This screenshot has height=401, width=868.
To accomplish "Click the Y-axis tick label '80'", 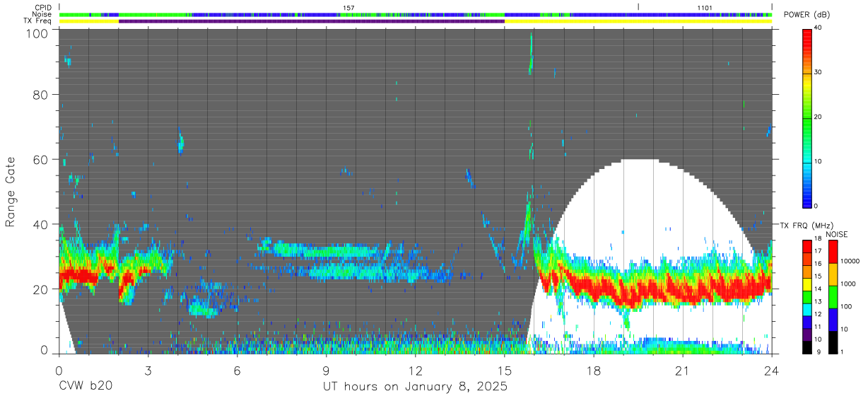I will coord(40,95).
